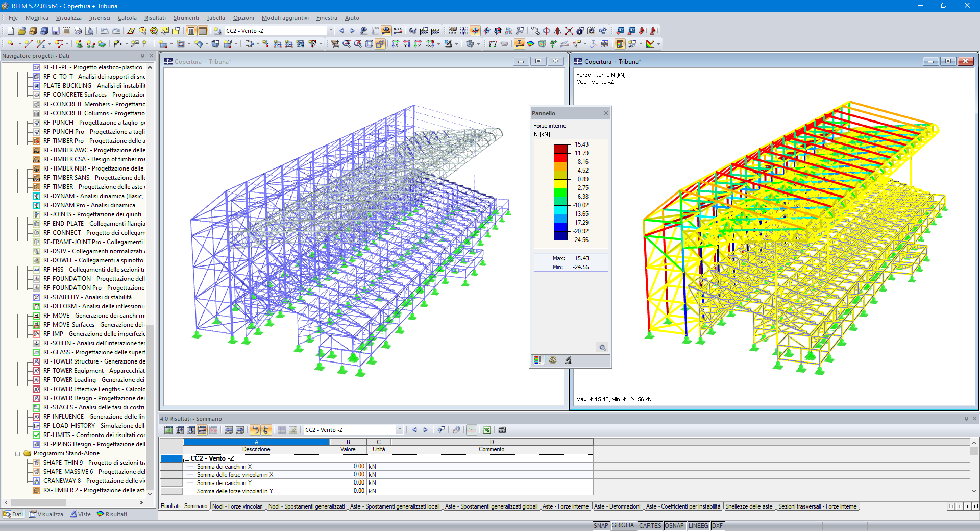The height and width of the screenshot is (531, 980).
Task: Toggle LINEEG guidelines in status bar
Action: 698,526
